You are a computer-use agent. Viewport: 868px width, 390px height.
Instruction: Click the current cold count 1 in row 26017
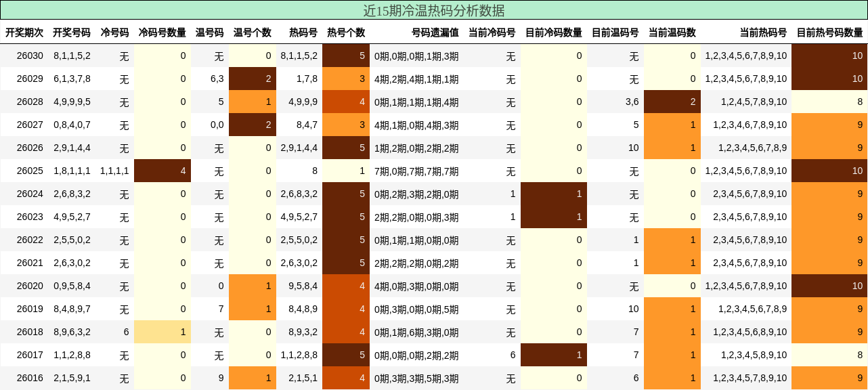tap(554, 355)
